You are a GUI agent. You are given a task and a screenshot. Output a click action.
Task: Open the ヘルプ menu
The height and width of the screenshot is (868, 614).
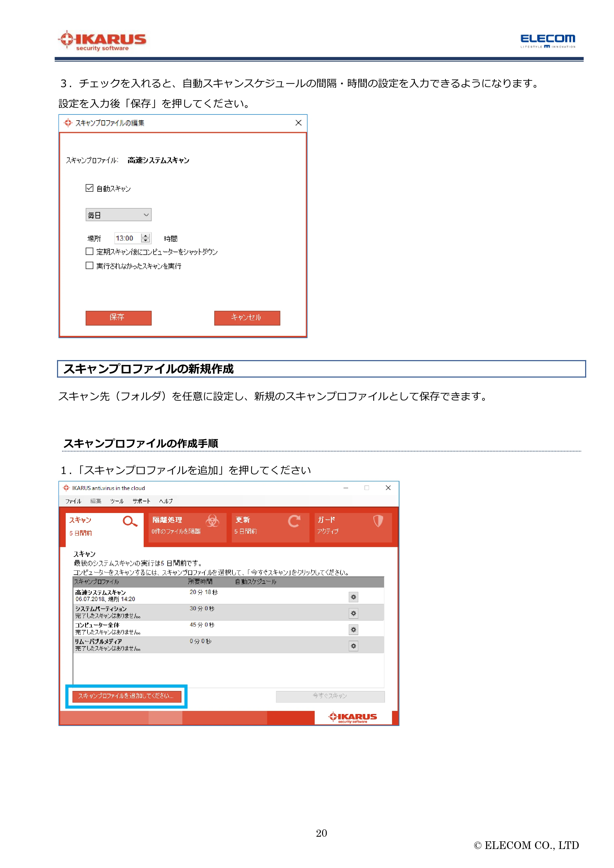166,501
